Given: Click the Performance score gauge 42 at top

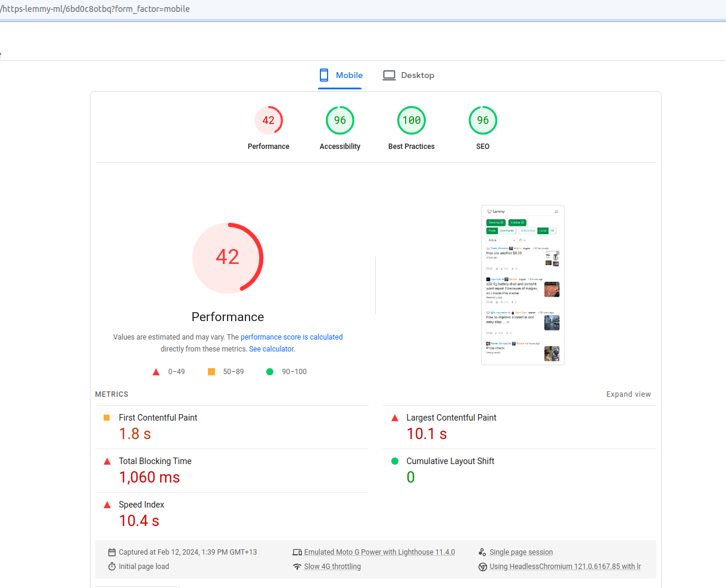Looking at the screenshot, I should [269, 121].
